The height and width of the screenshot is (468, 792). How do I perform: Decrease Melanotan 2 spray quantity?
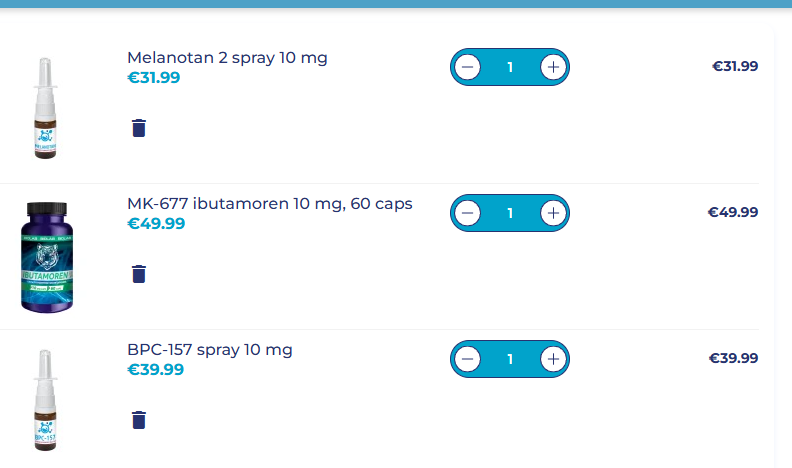click(467, 67)
